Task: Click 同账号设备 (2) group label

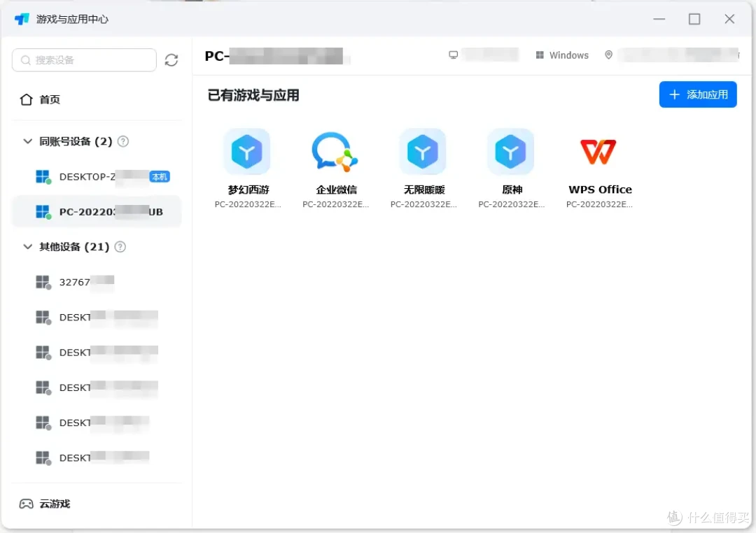Action: 76,141
